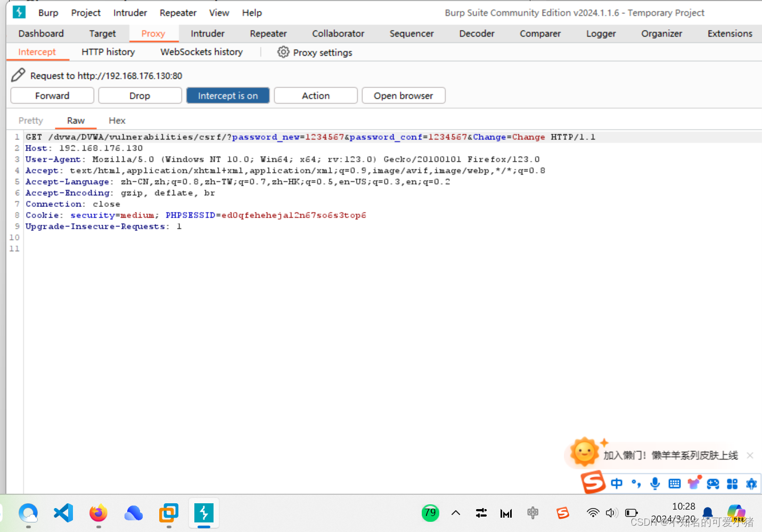The height and width of the screenshot is (532, 762).
Task: Open the HTTP history sub-tab
Action: click(108, 52)
